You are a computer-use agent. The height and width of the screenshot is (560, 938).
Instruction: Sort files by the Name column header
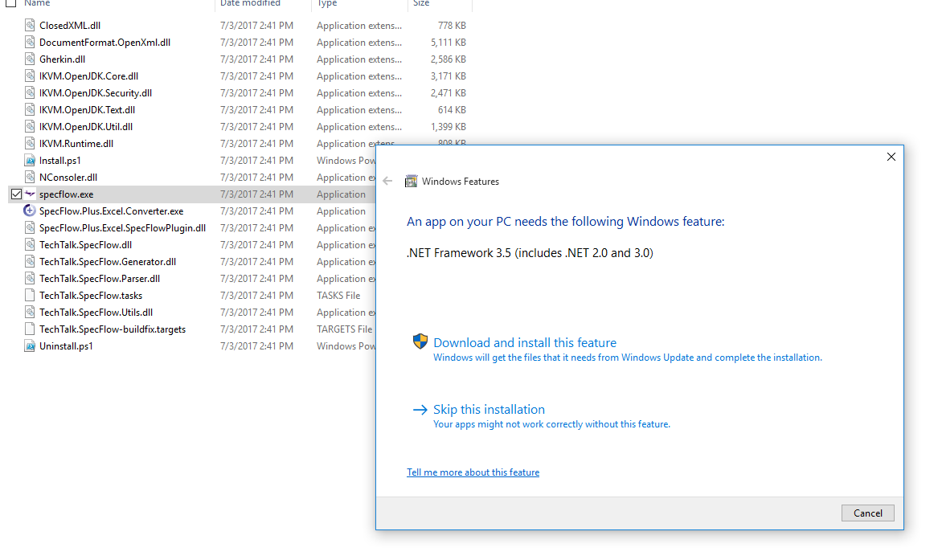point(37,3)
